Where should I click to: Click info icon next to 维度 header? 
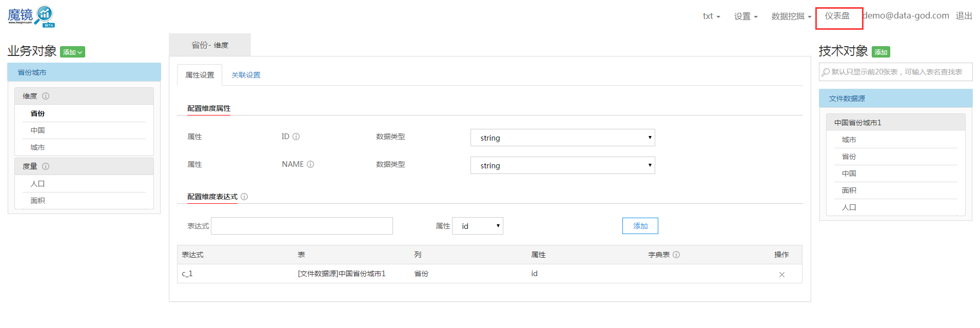point(46,96)
